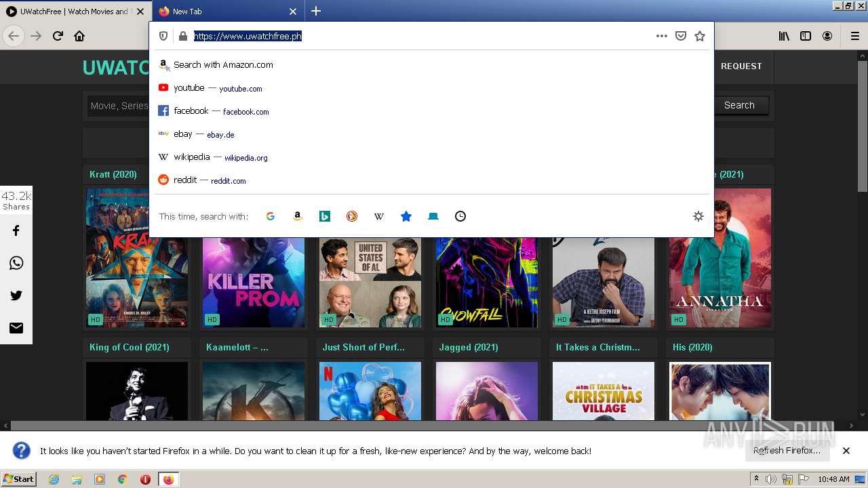Open Library bookmarks and history
Viewport: 868px width, 488px height.
(x=784, y=36)
